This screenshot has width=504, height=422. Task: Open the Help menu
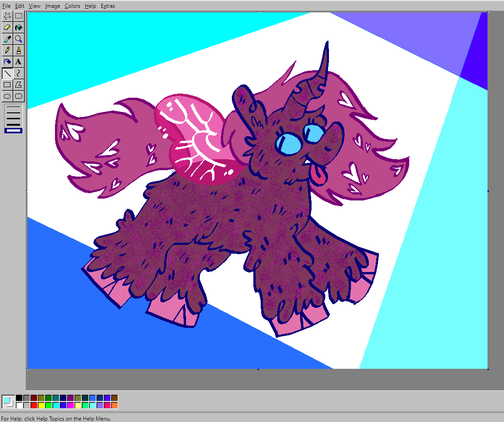tap(90, 6)
